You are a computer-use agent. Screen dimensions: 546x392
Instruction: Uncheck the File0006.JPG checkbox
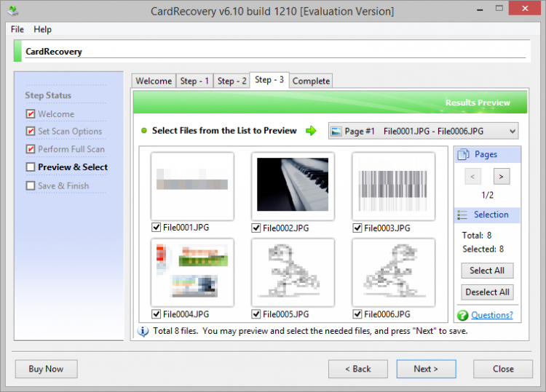[x=357, y=314]
